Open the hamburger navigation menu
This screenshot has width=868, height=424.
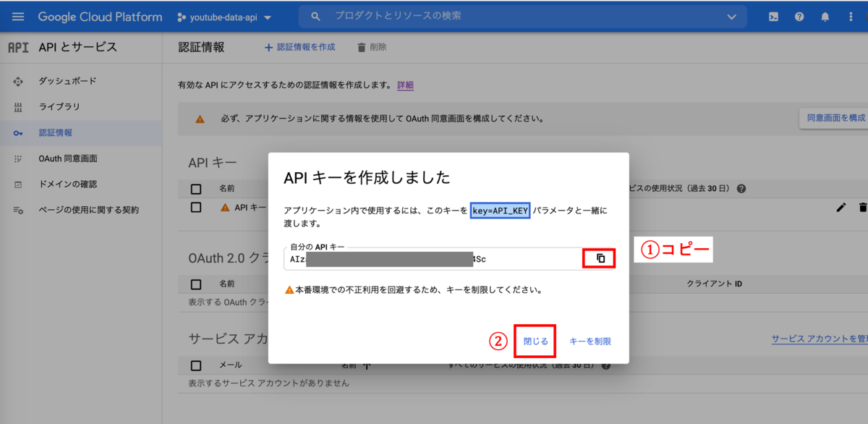[18, 17]
